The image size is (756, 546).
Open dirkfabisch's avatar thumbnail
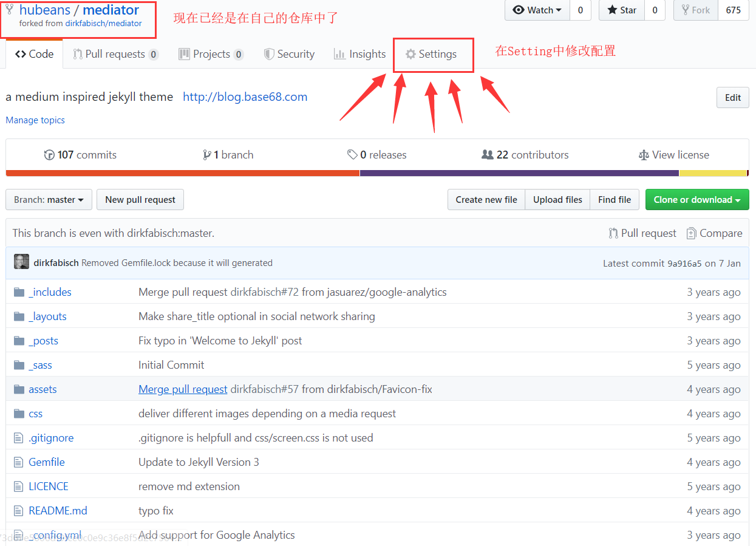pyautogui.click(x=21, y=262)
